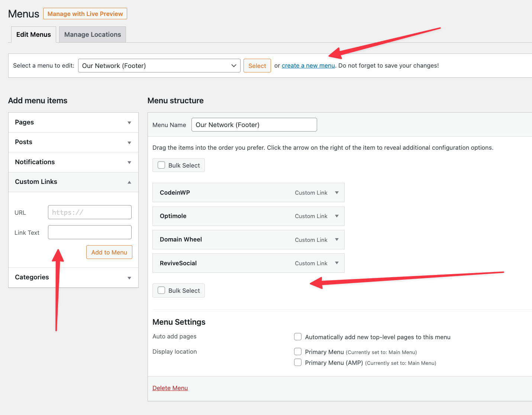Enable automatically add new top-level pages
This screenshot has width=532, height=415.
click(298, 337)
